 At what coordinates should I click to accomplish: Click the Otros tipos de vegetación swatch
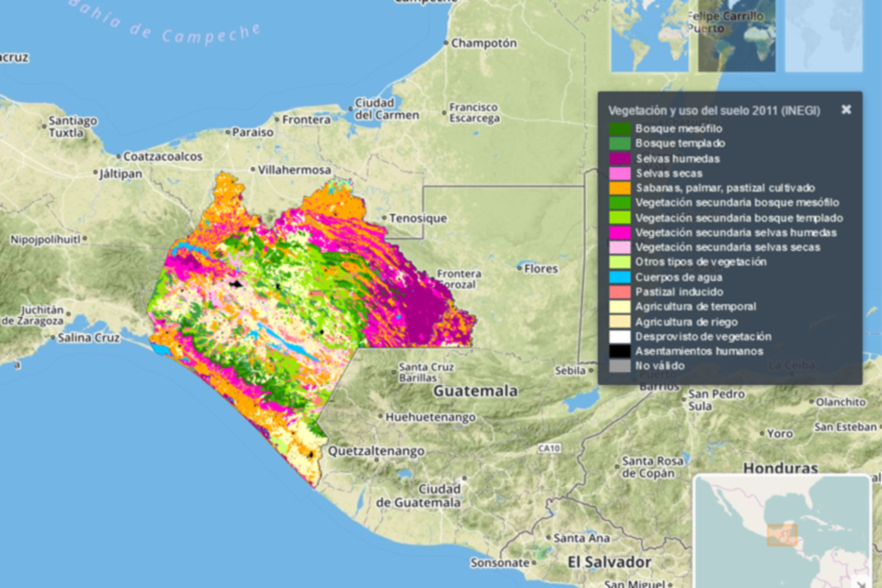point(620,262)
